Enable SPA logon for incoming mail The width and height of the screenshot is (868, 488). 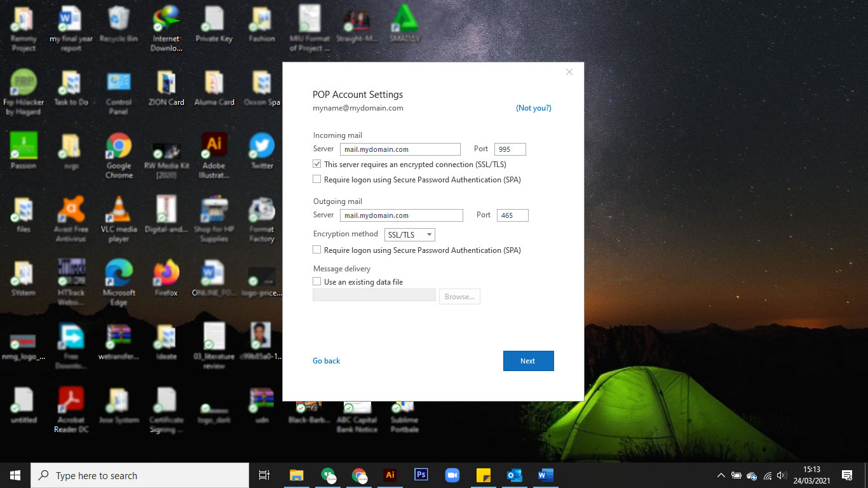pos(317,180)
